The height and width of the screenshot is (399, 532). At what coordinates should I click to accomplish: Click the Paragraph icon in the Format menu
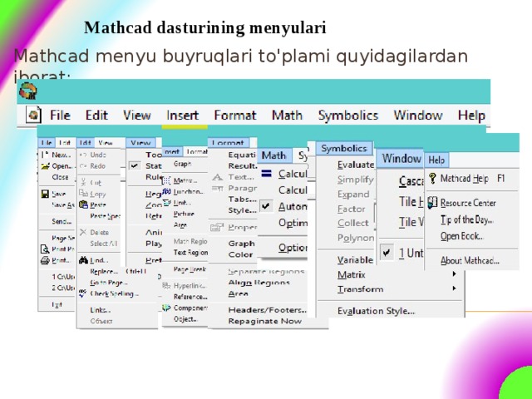pos(217,188)
